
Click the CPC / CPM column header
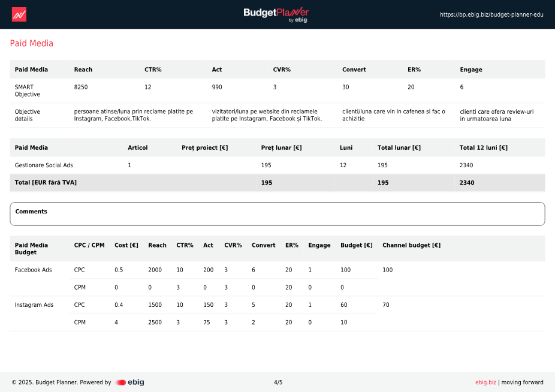(x=89, y=245)
